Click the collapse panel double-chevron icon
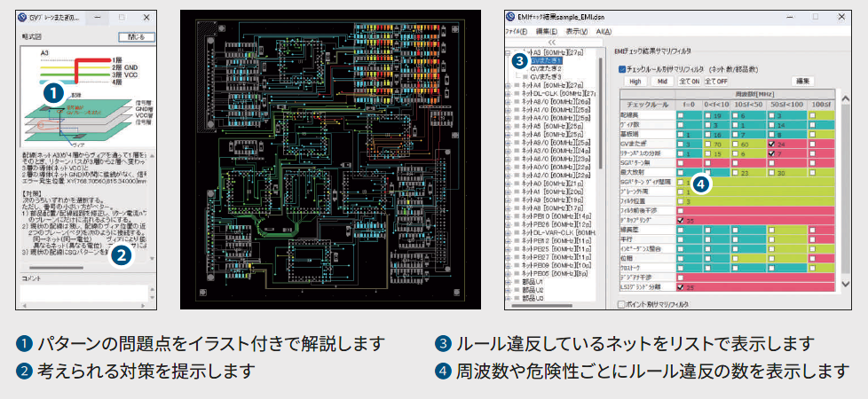The height and width of the screenshot is (399, 868). tap(551, 42)
